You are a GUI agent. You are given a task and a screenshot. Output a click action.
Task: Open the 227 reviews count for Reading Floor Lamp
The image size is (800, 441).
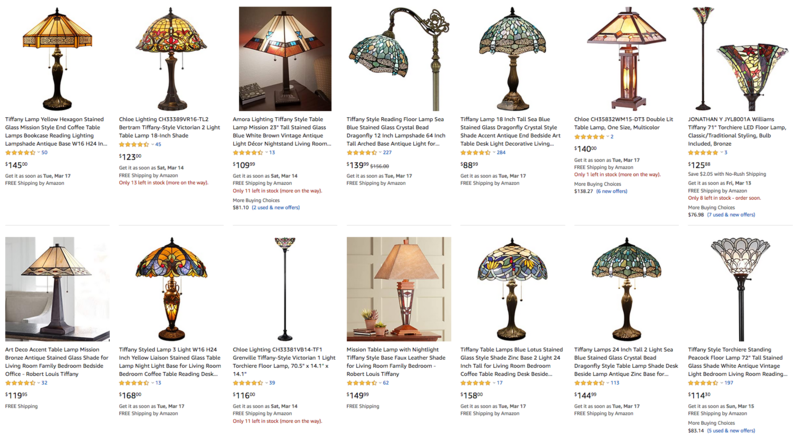coord(387,153)
